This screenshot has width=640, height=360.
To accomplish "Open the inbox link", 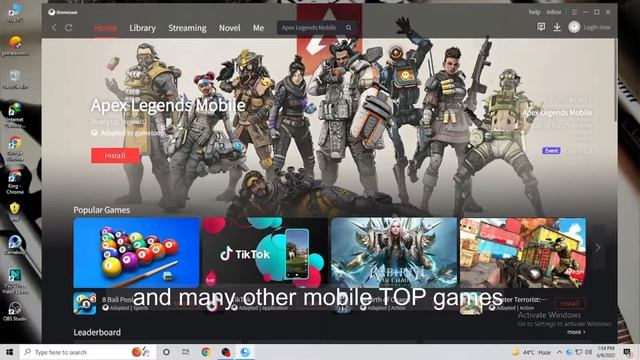I will click(x=554, y=12).
